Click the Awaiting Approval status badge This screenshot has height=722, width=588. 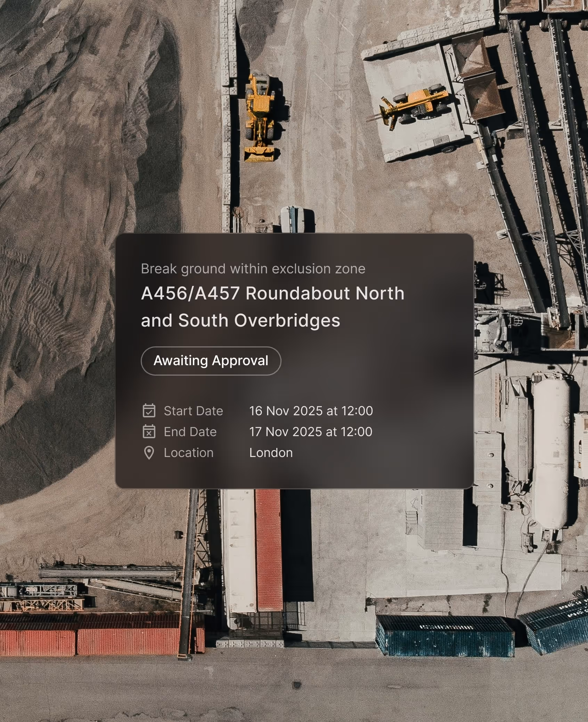tap(211, 361)
